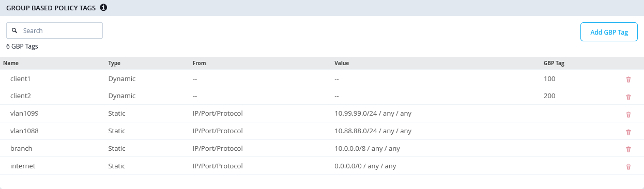Click the Static type in vlan1099 row

(x=117, y=114)
